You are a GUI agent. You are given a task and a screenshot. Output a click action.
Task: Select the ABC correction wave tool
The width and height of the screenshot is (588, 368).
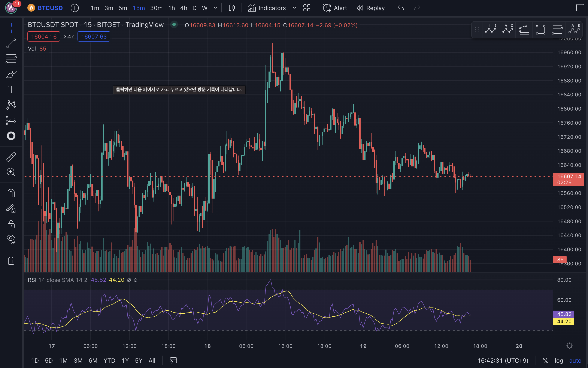coord(507,30)
